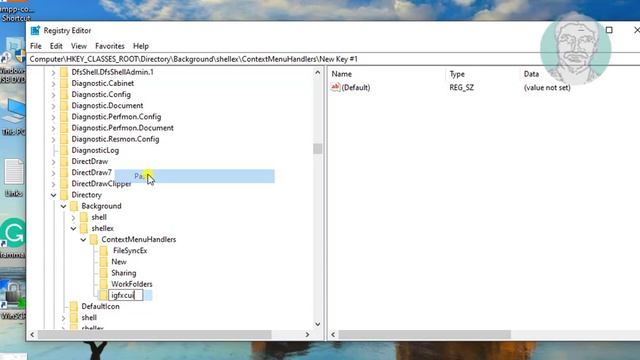Screen dimensions: 640x360
Task: Open the Links desktop icon
Action: (x=14, y=178)
